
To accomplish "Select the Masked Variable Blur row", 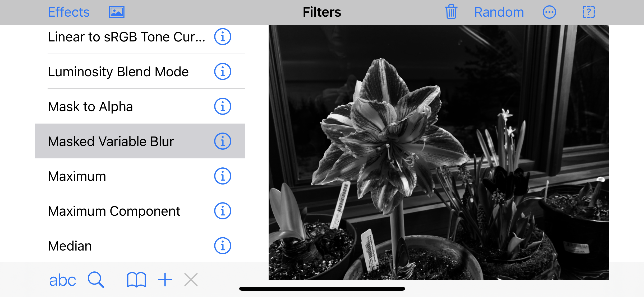I will (x=140, y=141).
